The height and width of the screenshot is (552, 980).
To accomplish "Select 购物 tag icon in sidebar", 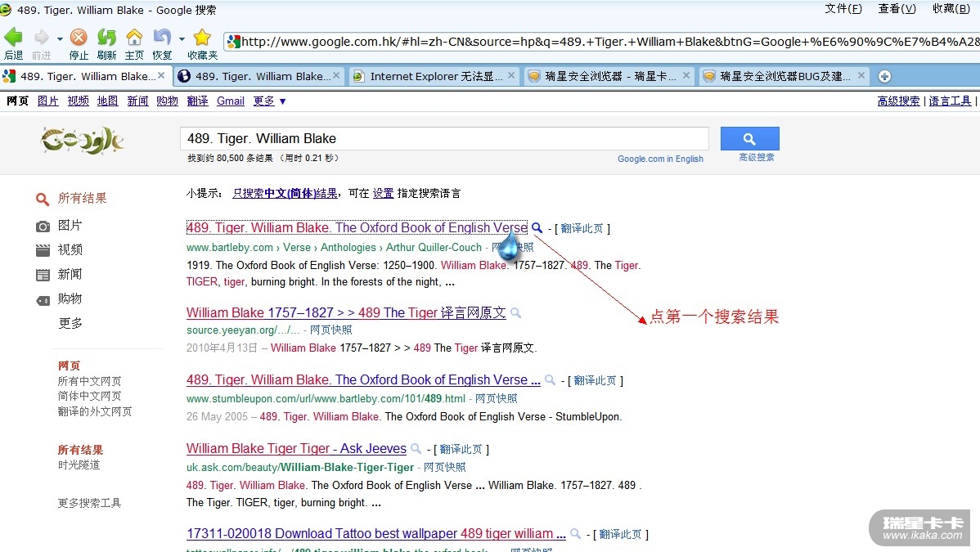I will tap(43, 301).
